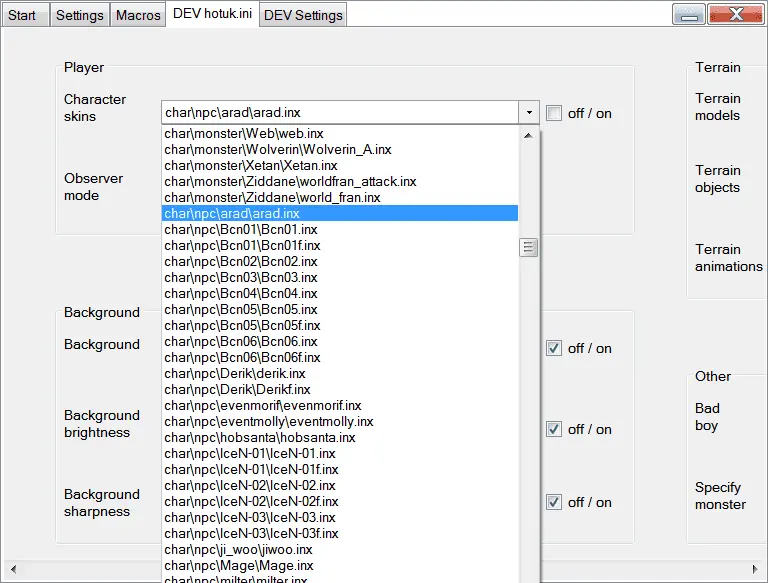
Task: Select char\monster\Web\web.inx
Action: pyautogui.click(x=340, y=133)
